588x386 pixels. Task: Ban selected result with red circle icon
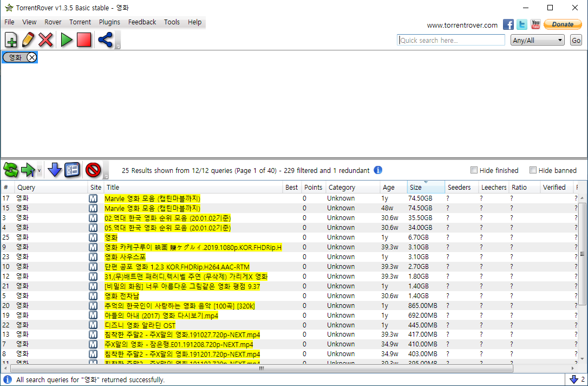(93, 170)
